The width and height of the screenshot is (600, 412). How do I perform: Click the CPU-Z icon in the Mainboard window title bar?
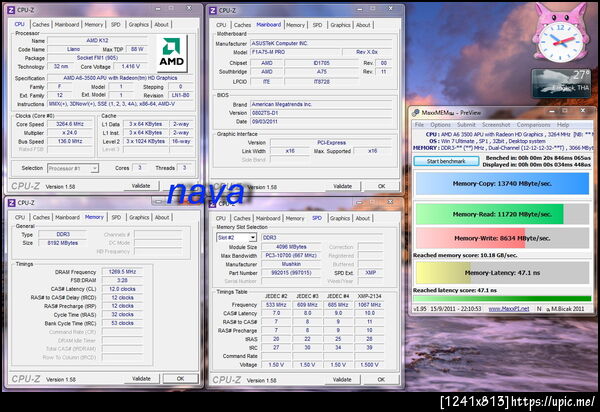coord(213,10)
